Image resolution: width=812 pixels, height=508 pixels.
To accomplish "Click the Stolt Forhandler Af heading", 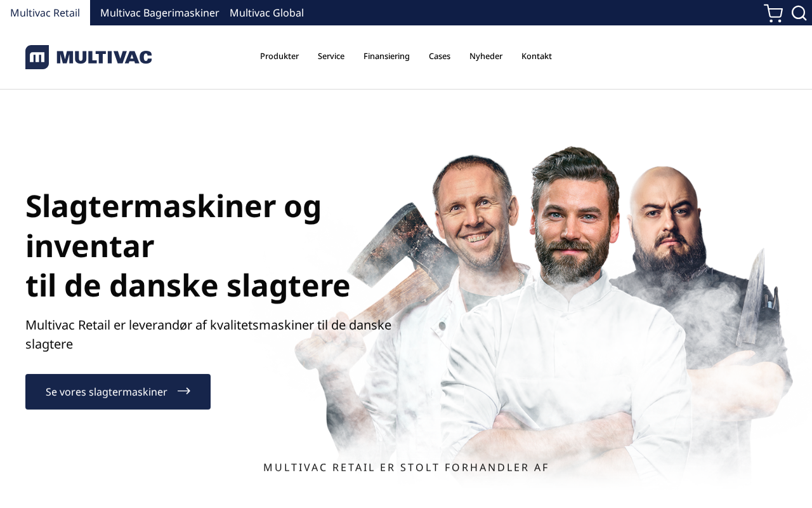I will click(406, 467).
